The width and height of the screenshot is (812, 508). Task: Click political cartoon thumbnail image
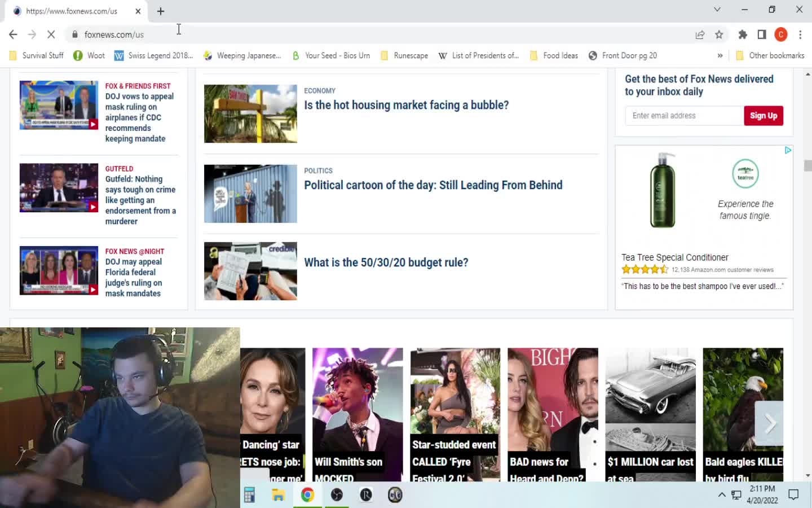(250, 194)
